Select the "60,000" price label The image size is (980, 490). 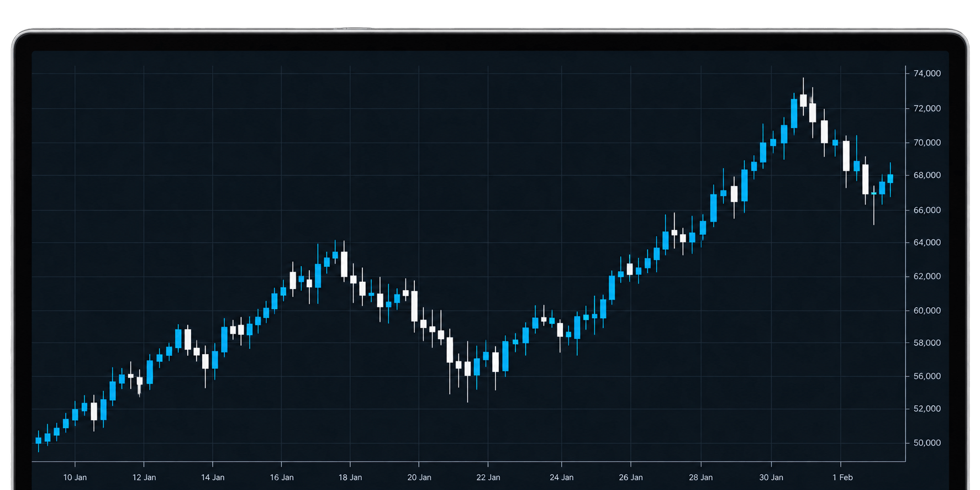[x=927, y=310]
